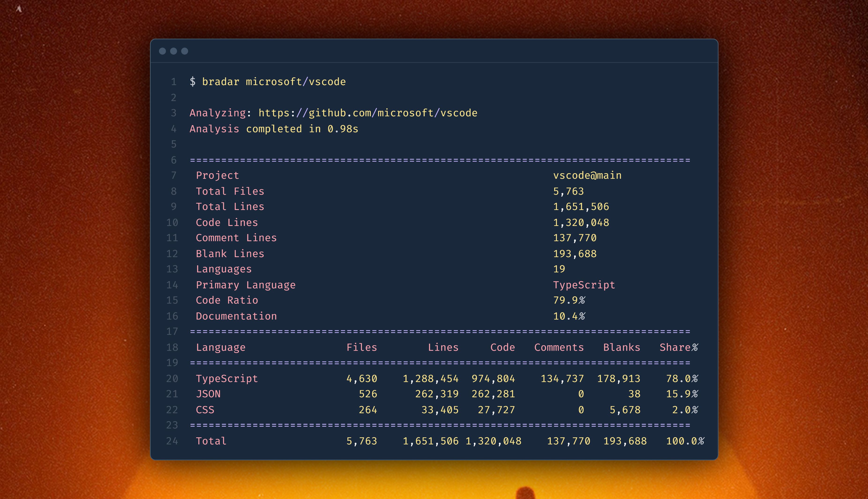Screen dimensions: 868x499
Task: Select the JSON row label
Action: [x=208, y=394]
